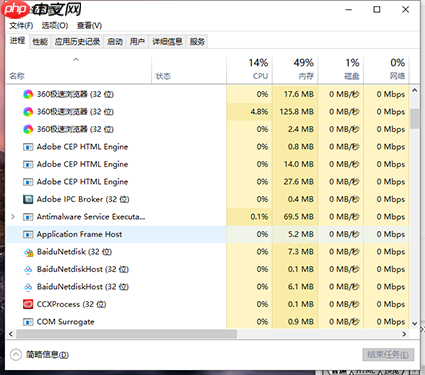Select the Application Frame Host row name
The height and width of the screenshot is (375, 425).
(x=79, y=234)
